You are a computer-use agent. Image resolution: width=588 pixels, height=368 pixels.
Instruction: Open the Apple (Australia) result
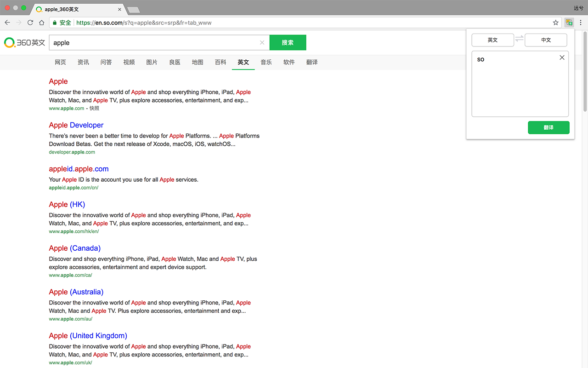click(x=76, y=292)
